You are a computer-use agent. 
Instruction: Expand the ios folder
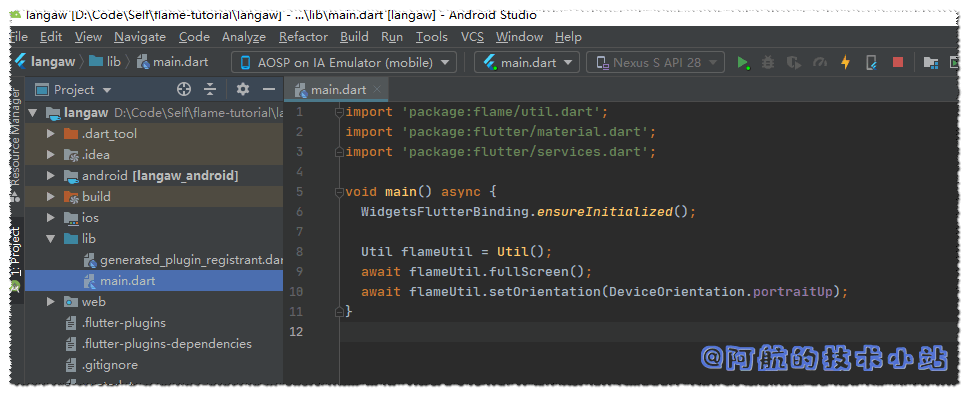click(x=51, y=218)
